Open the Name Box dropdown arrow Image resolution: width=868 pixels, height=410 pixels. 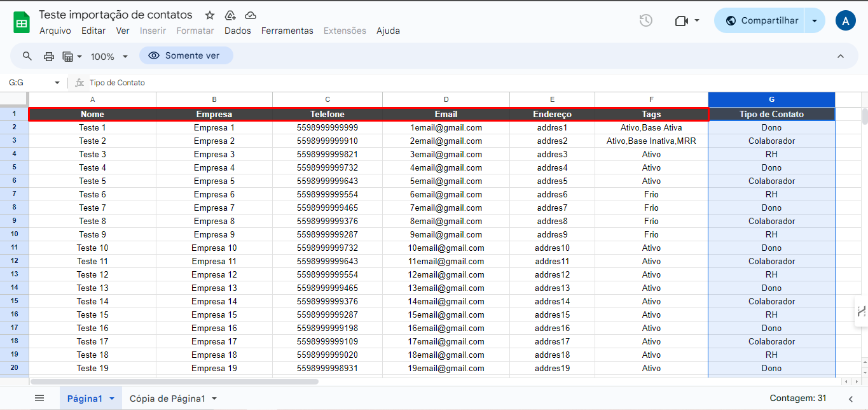[x=57, y=83]
